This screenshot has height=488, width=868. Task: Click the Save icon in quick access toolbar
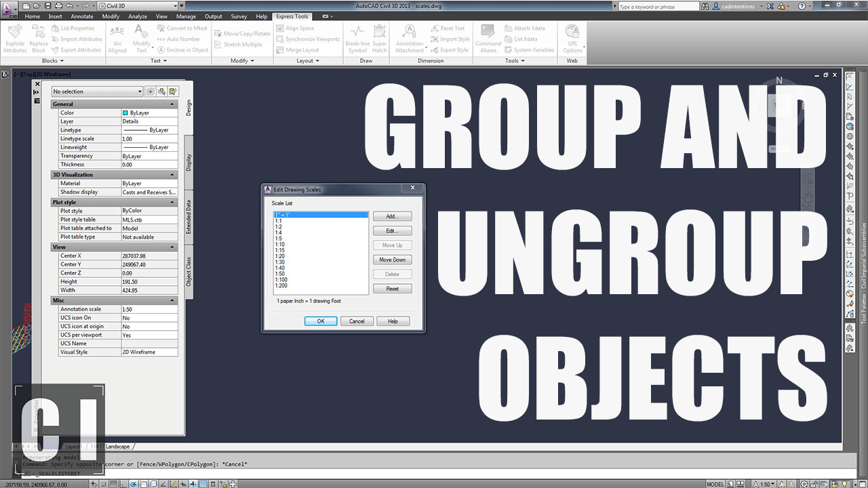tap(48, 5)
